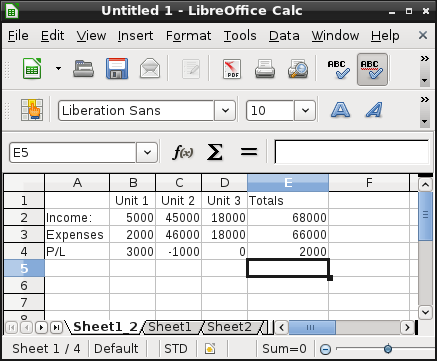Click the first sheet navigation arrow

coord(11,327)
